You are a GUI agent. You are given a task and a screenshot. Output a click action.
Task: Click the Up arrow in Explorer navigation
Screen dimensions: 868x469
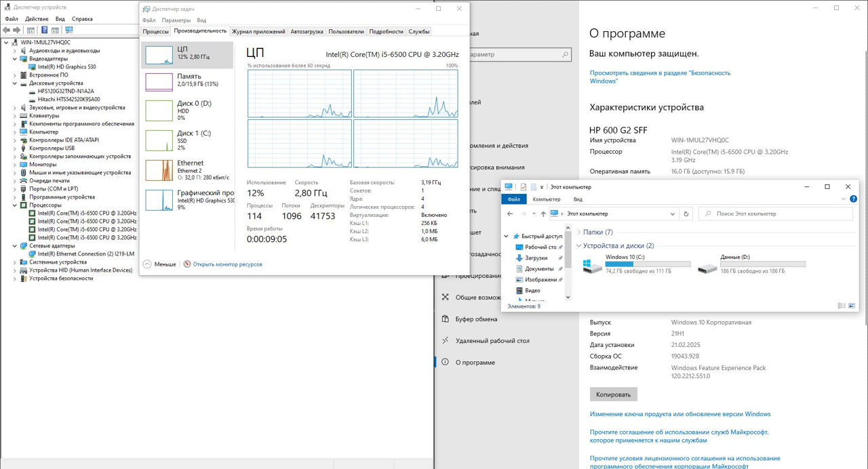point(543,213)
